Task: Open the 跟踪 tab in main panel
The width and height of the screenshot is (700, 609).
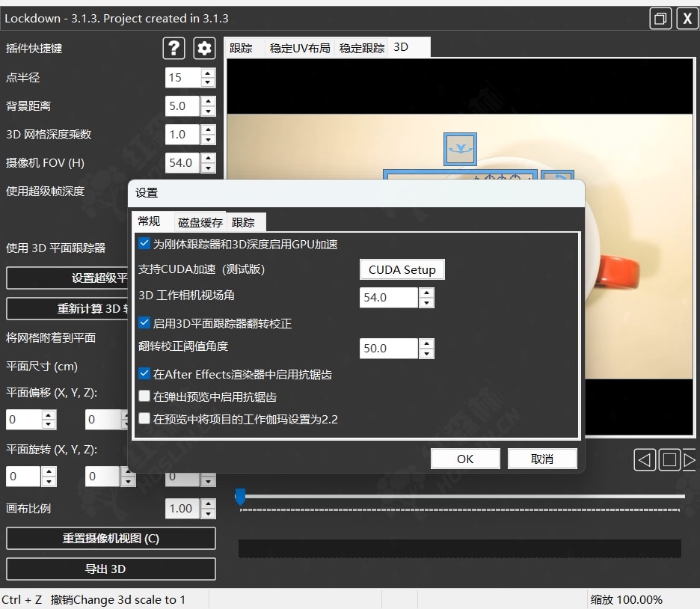Action: (x=244, y=48)
